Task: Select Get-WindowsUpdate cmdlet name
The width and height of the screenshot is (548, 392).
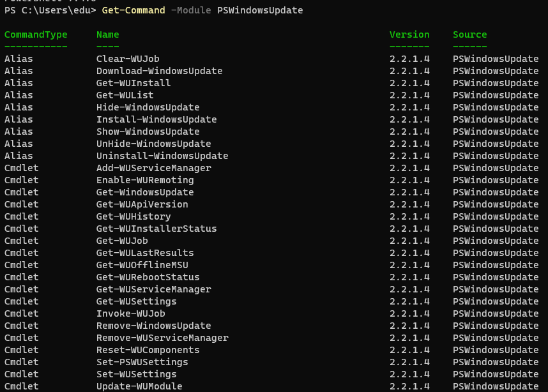Action: (145, 192)
